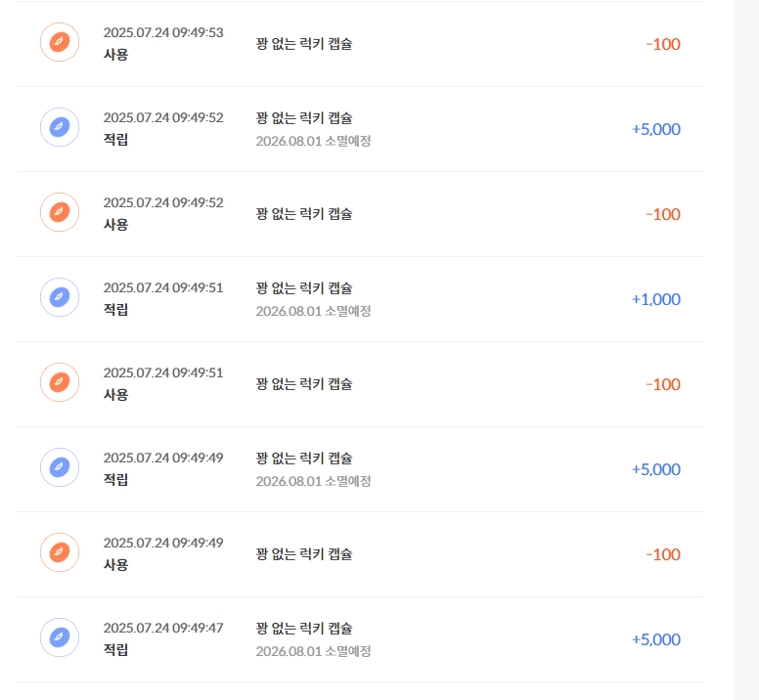Click the +5,000 amount at 09:49:47

(x=656, y=639)
